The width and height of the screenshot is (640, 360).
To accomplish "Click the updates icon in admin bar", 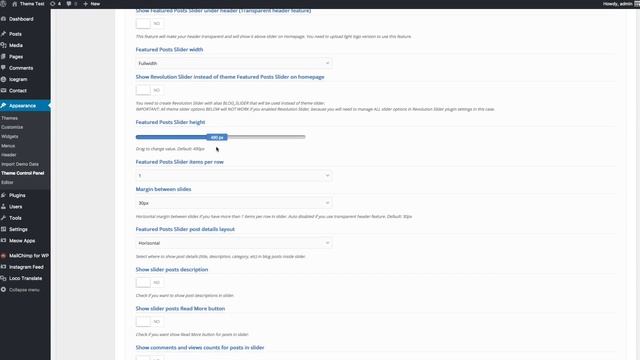I will coord(53,4).
